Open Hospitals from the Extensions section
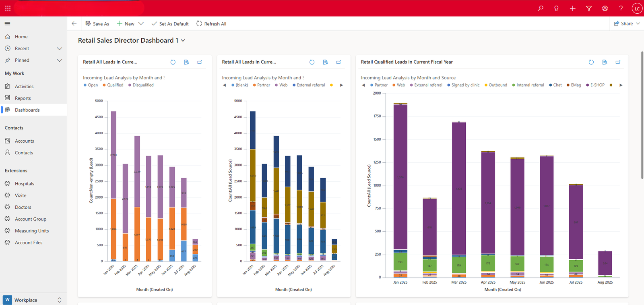Image resolution: width=644 pixels, height=305 pixels. (x=24, y=184)
